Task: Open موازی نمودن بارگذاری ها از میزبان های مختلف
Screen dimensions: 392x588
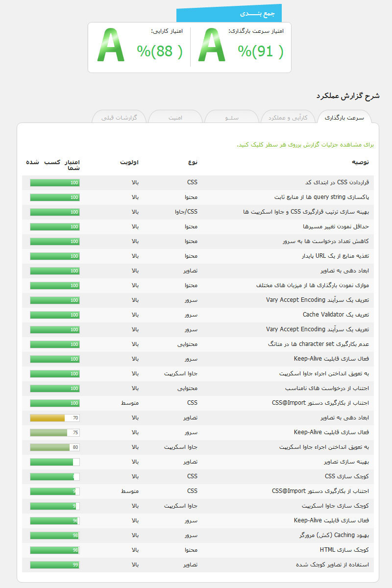Action: [198, 286]
